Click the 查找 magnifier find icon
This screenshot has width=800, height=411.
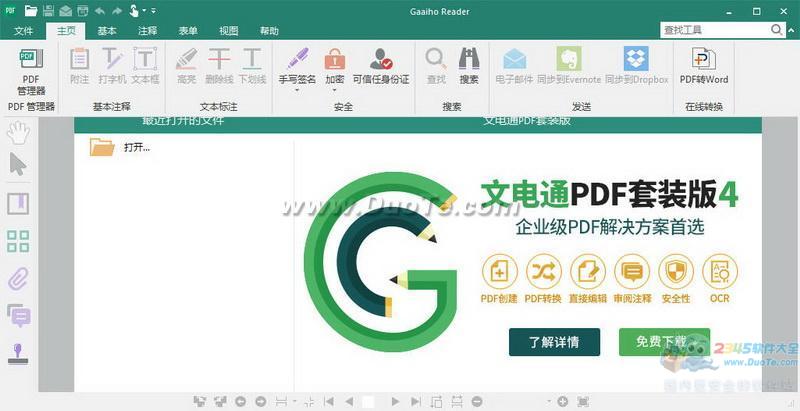click(x=436, y=60)
